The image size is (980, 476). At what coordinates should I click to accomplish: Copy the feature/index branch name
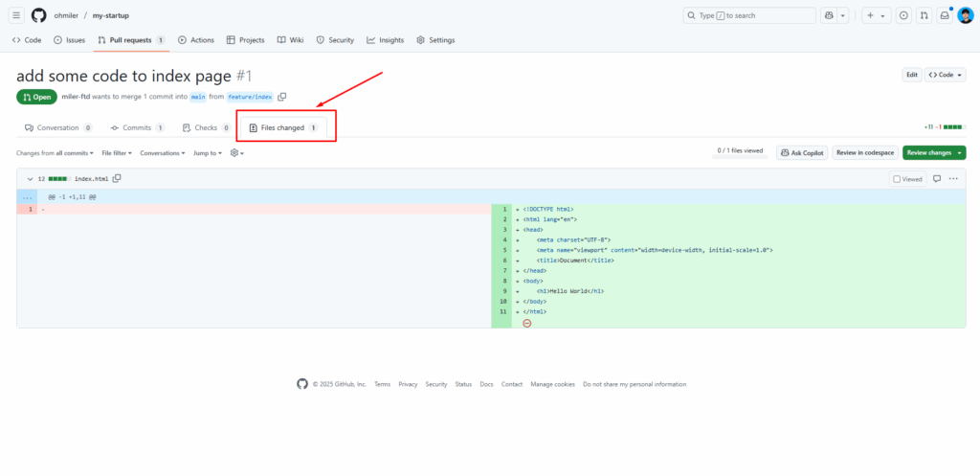282,97
